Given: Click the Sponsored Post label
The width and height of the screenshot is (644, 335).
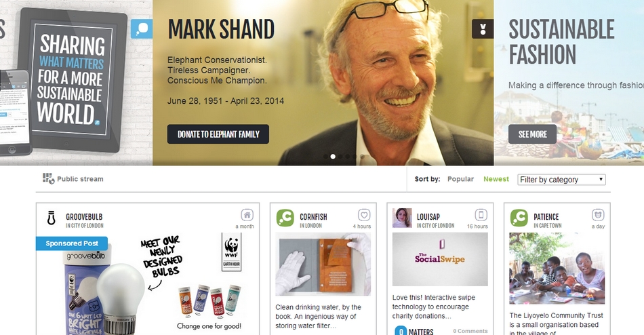Looking at the screenshot, I should (72, 243).
